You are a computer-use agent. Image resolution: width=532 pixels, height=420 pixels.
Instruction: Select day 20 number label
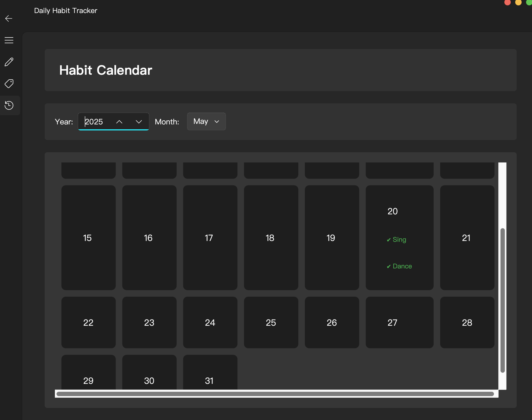pyautogui.click(x=392, y=211)
